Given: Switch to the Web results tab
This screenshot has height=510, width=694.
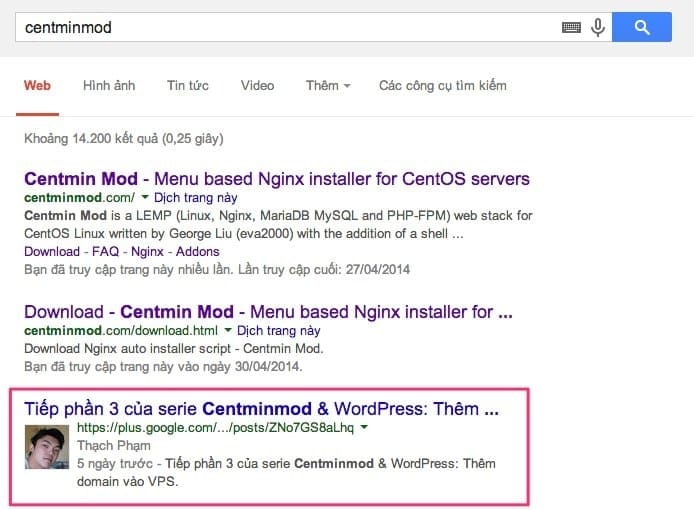Looking at the screenshot, I should click(37, 85).
